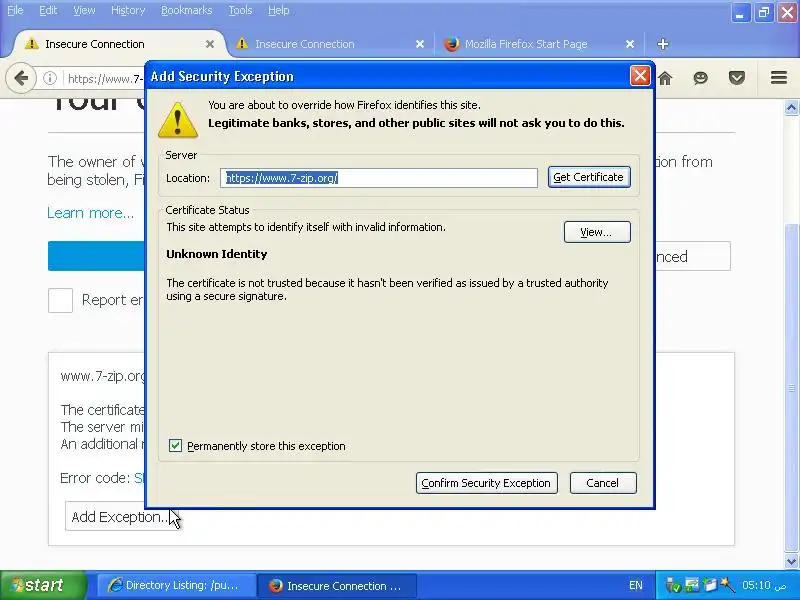
Task: Open the Help menu
Action: 279,10
